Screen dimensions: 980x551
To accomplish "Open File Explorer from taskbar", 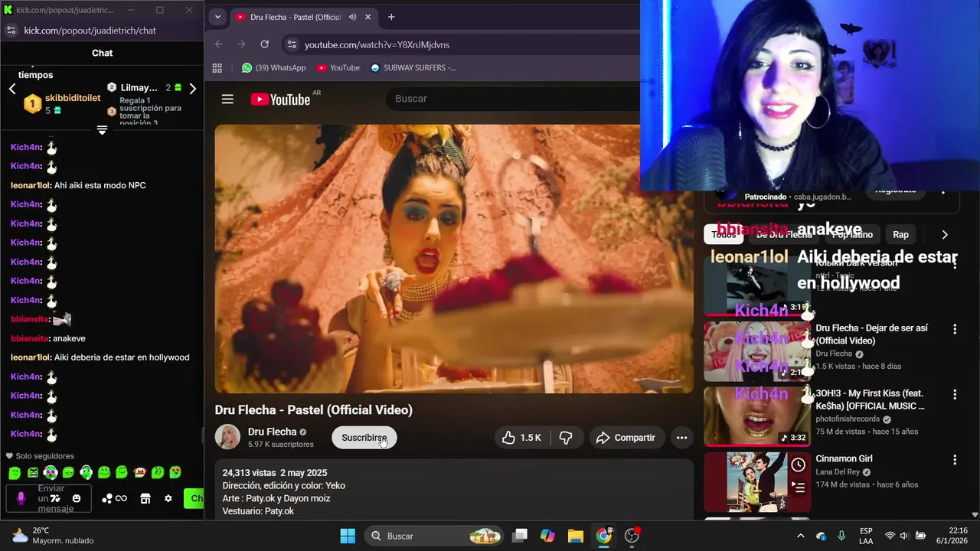I will pos(575,536).
